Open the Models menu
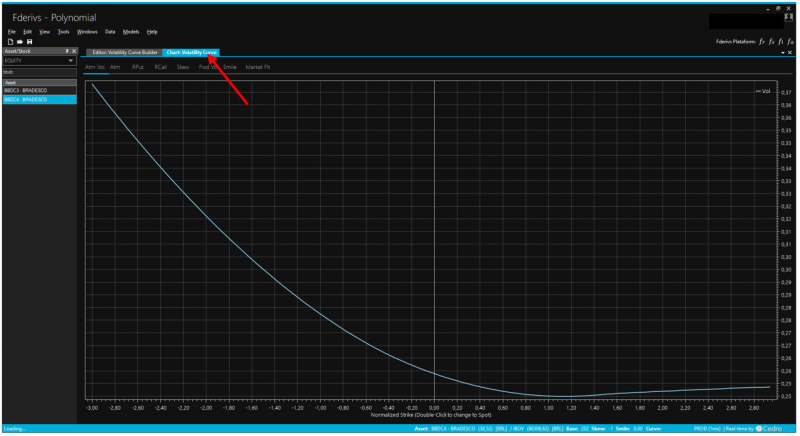This screenshot has height=436, width=800. 131,32
